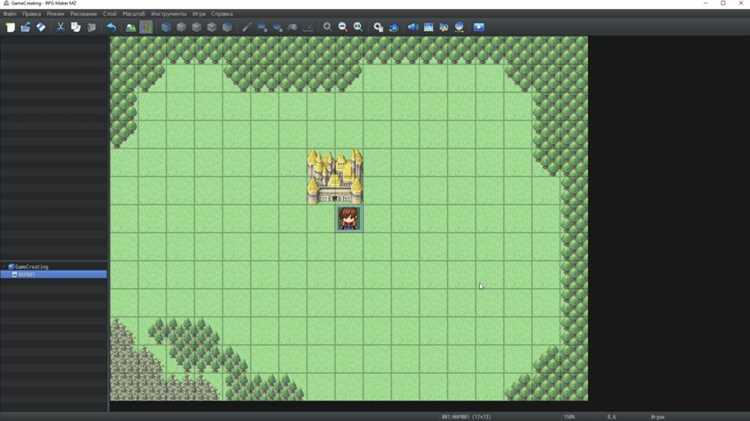Select the Rectangle drawing tool
This screenshot has width=750, height=421.
click(262, 27)
